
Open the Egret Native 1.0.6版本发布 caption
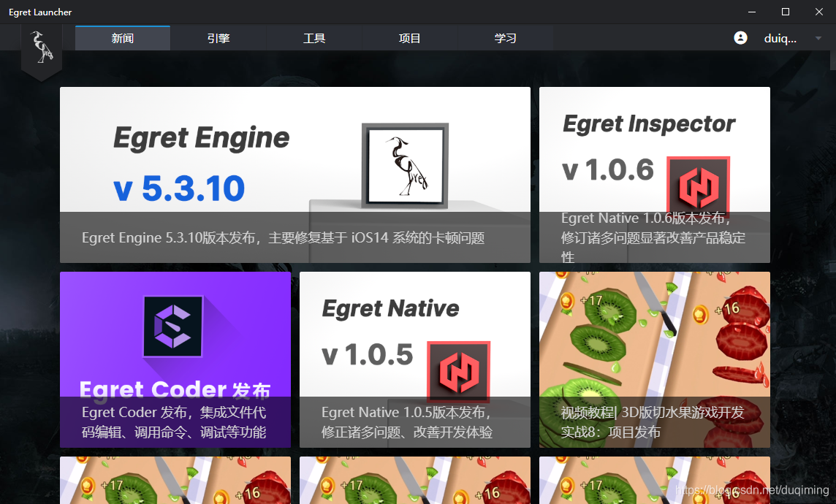653,237
